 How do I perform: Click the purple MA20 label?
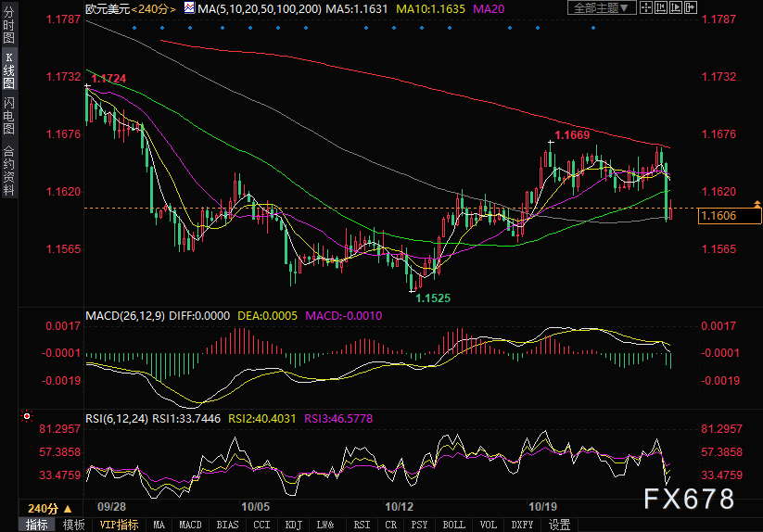coord(489,8)
